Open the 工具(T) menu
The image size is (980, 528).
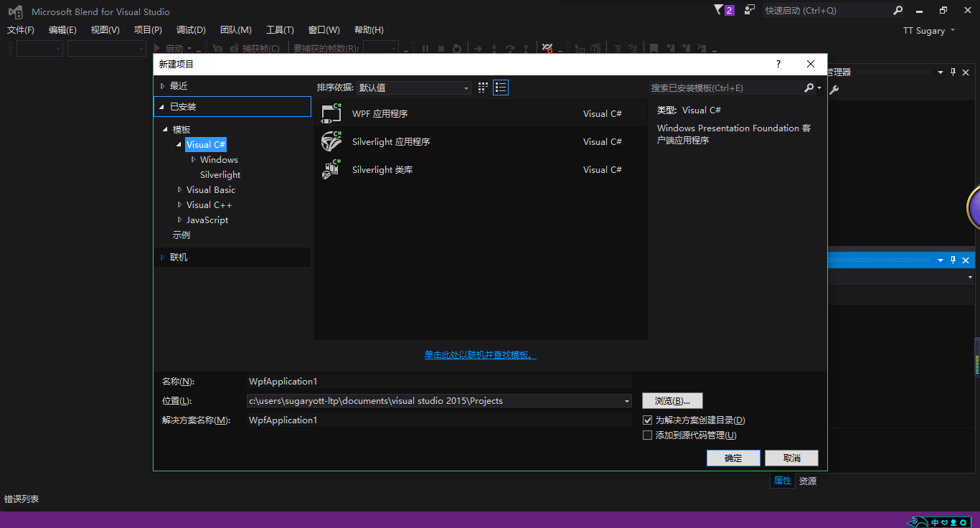280,29
